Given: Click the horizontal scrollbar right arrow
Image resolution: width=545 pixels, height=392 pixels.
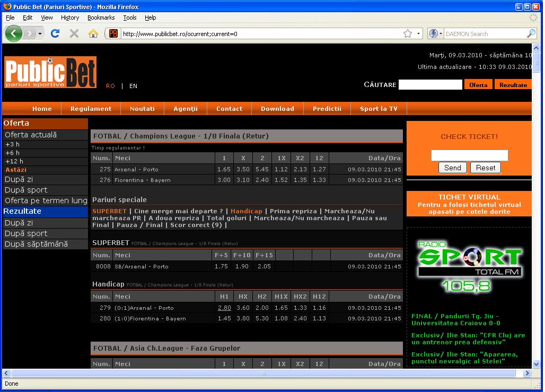Looking at the screenshot, I should pyautogui.click(x=528, y=373).
